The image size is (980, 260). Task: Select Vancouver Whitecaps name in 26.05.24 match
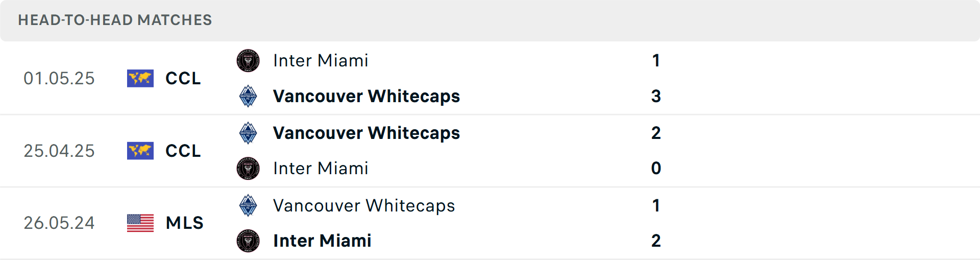(364, 205)
